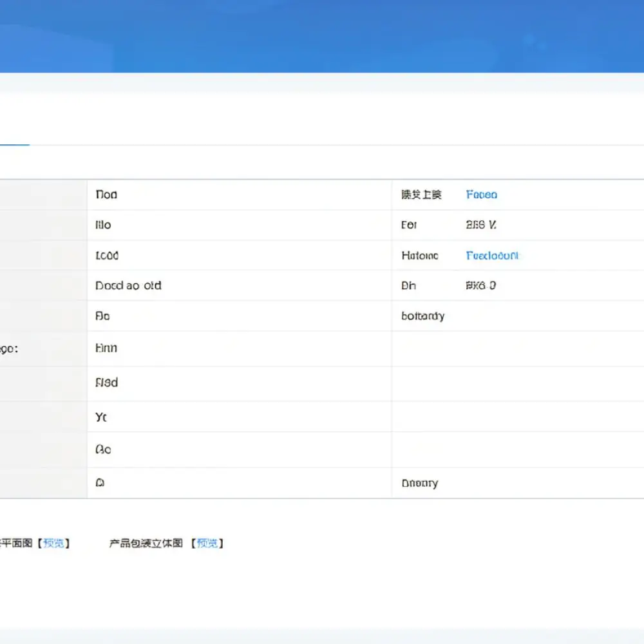Select the "Yc" table value
Viewport: 644px width, 644px height.
click(x=101, y=417)
